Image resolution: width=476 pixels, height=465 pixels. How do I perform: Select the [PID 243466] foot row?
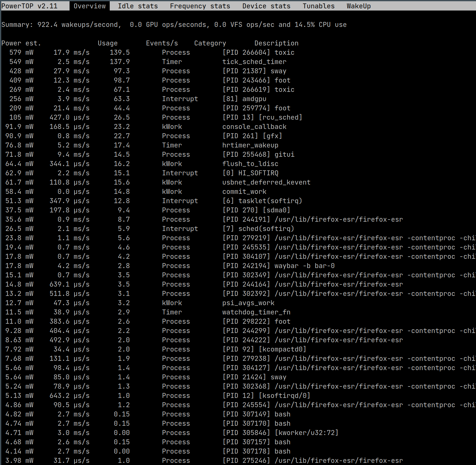click(238, 80)
